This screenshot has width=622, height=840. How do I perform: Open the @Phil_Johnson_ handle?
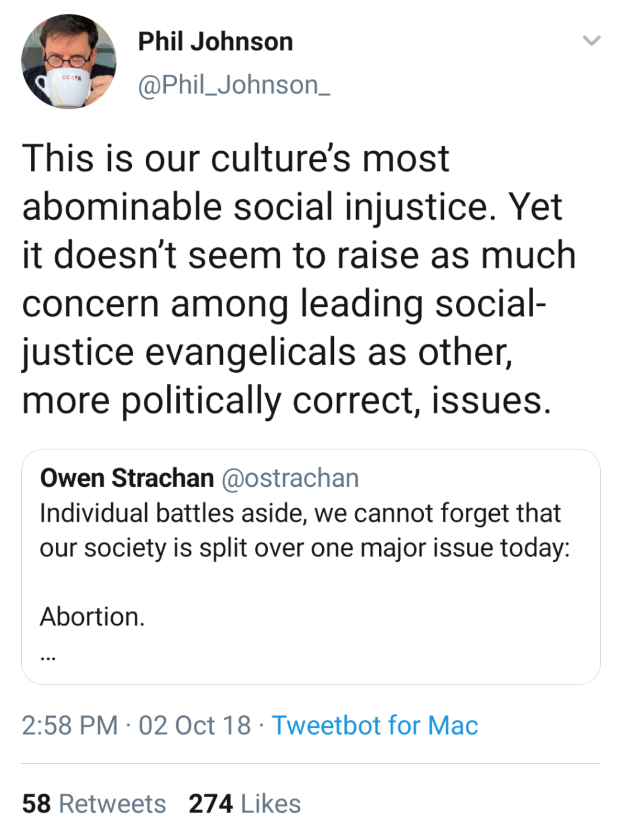(234, 85)
